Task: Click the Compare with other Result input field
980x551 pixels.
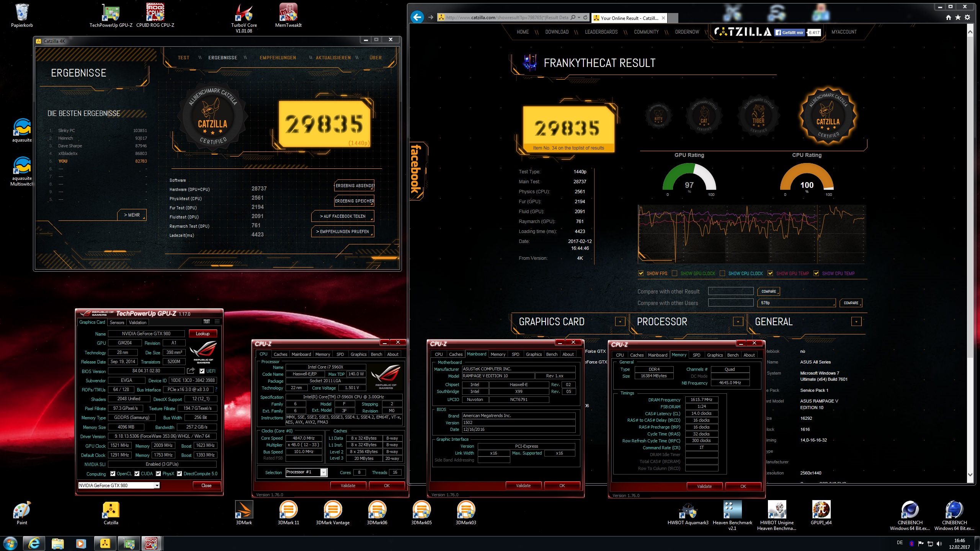Action: click(x=731, y=291)
